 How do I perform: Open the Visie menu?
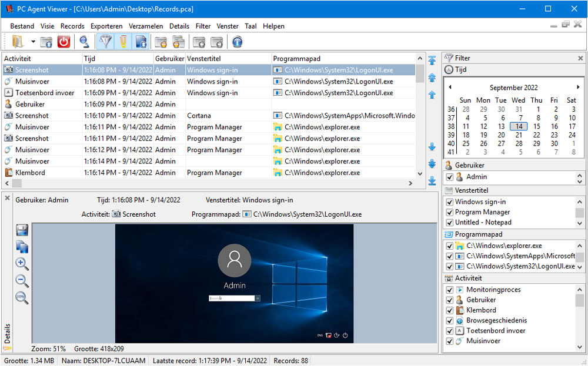click(x=47, y=26)
